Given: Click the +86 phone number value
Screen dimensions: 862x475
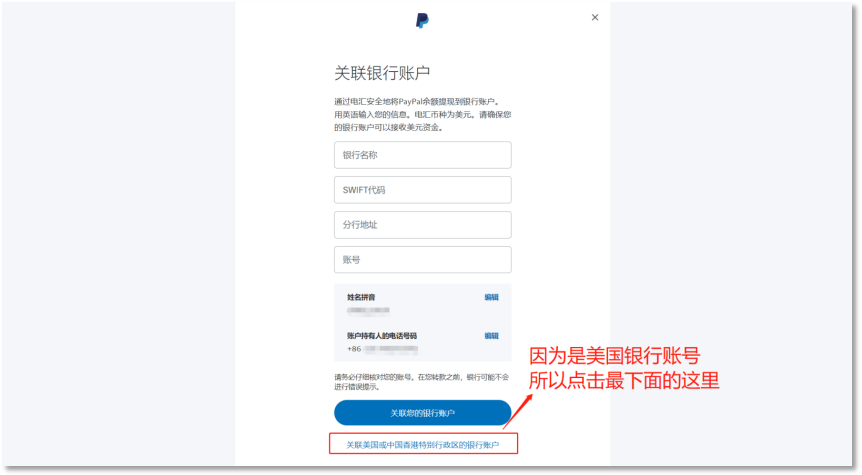Looking at the screenshot, I should point(383,349).
